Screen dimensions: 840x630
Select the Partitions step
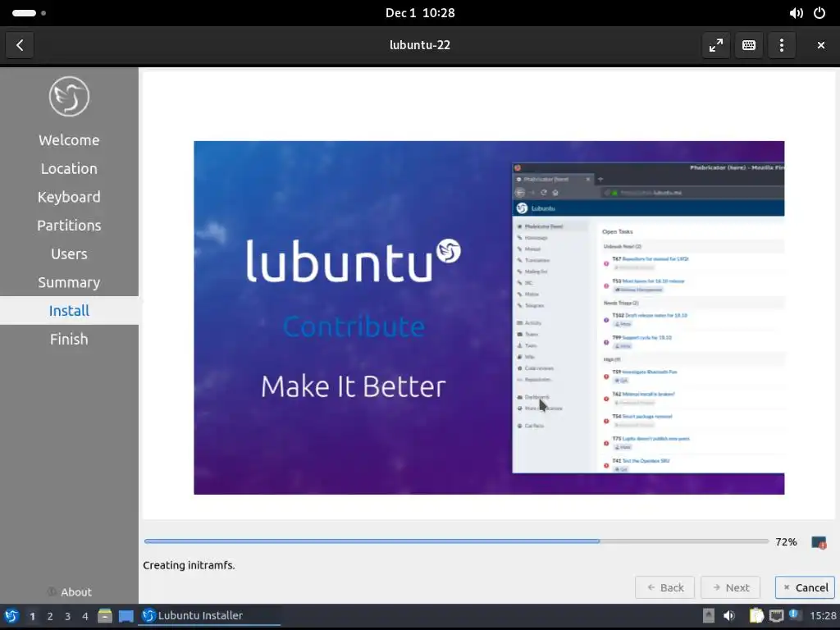69,226
